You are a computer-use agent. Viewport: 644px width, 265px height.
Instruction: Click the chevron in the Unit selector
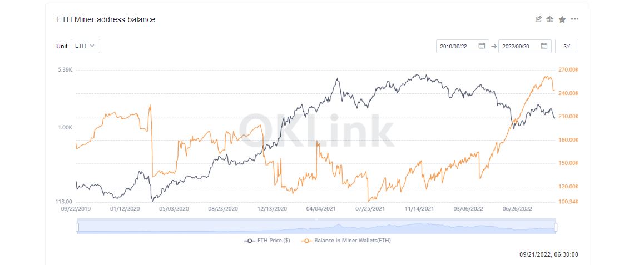tap(92, 46)
